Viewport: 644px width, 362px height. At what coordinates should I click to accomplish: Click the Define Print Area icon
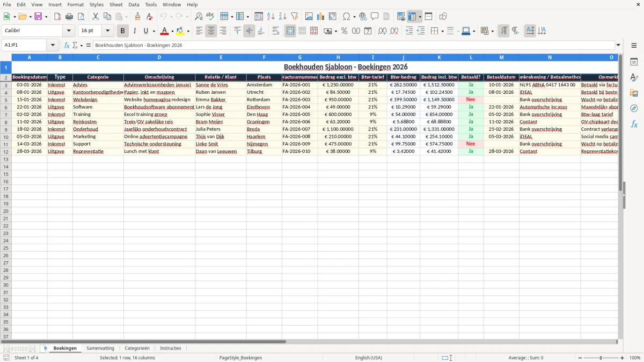click(401, 17)
